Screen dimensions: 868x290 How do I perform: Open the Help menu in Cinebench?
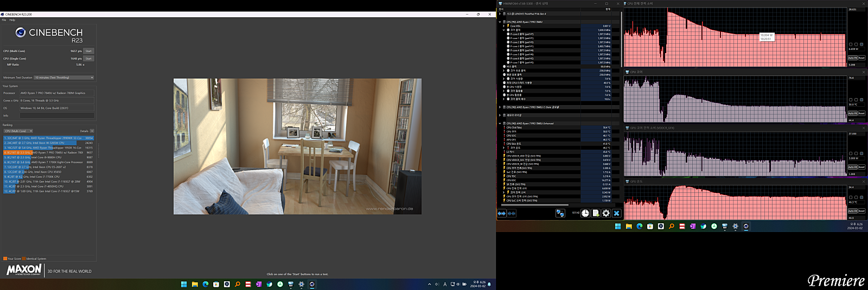pos(12,20)
